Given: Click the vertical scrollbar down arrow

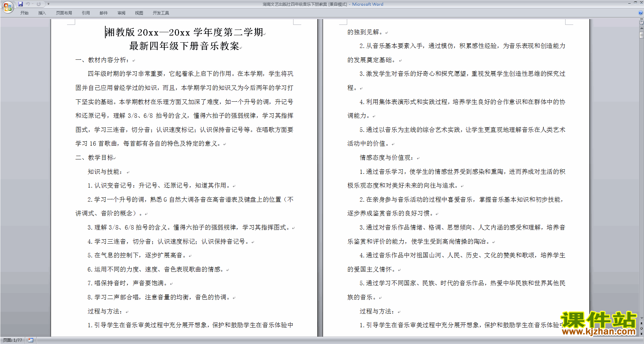Looking at the screenshot, I should pyautogui.click(x=641, y=318).
